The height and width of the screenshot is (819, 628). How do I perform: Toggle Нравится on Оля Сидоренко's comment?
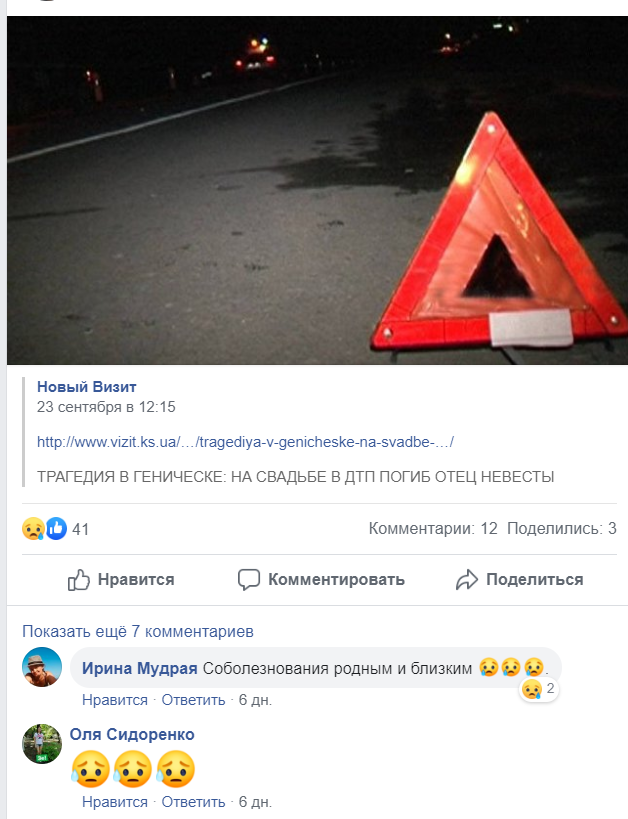coord(115,802)
